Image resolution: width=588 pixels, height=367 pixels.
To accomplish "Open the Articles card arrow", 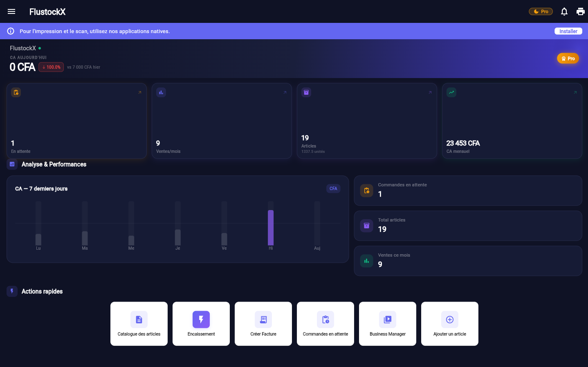I will tap(430, 92).
